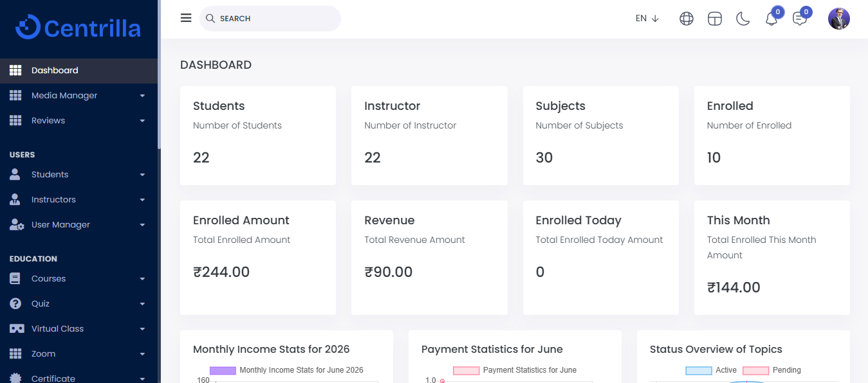Click the Subjects count card

tap(601, 136)
